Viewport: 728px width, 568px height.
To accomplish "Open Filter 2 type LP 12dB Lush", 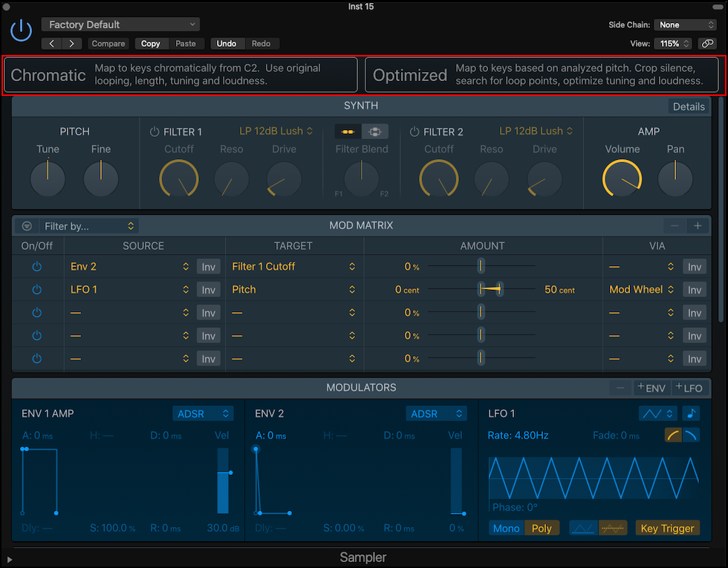I will 536,131.
